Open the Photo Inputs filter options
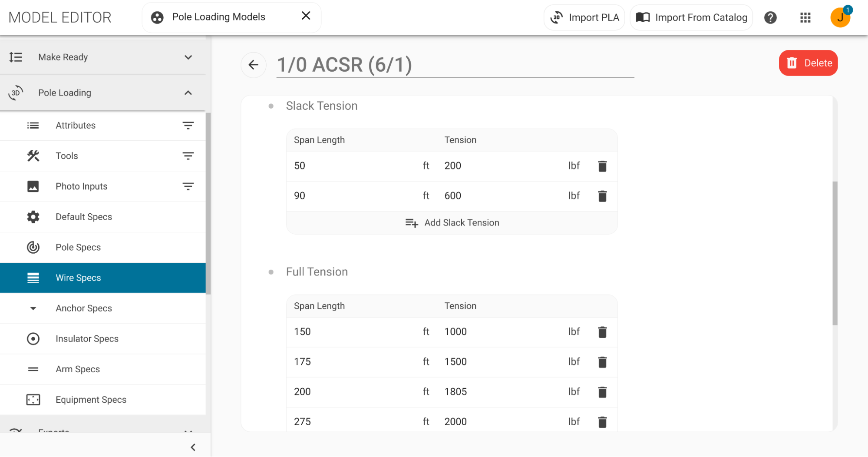Viewport: 868px width, 457px height. (x=188, y=186)
